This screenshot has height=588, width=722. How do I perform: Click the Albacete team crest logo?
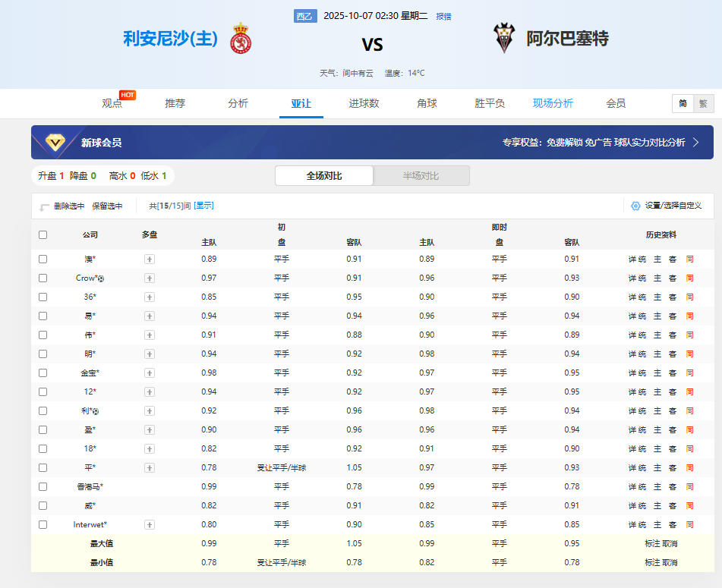coord(503,38)
